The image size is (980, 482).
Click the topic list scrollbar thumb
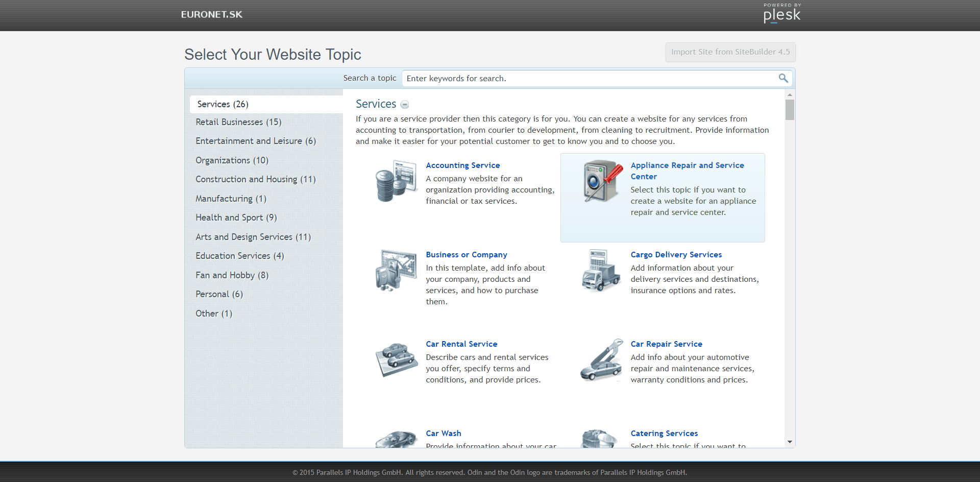tap(790, 110)
